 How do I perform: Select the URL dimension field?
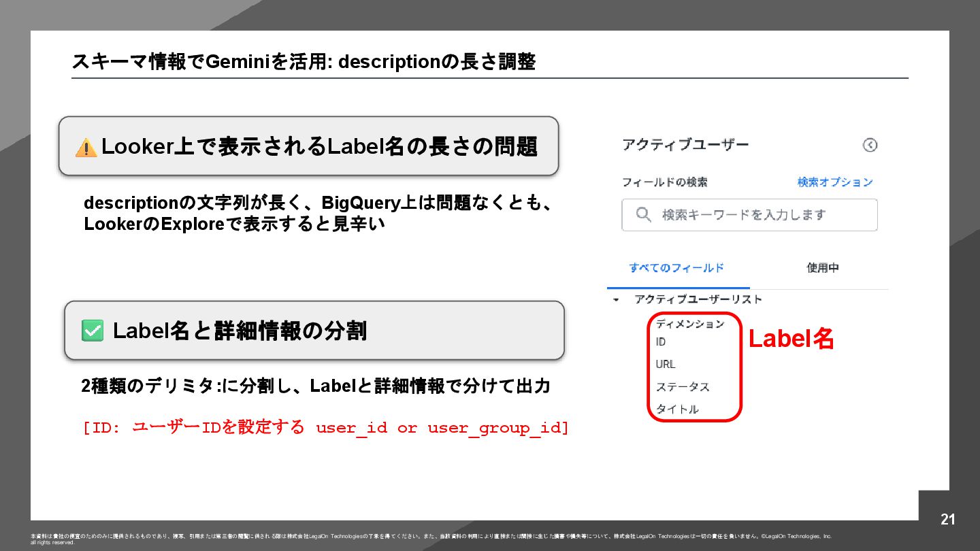click(666, 365)
